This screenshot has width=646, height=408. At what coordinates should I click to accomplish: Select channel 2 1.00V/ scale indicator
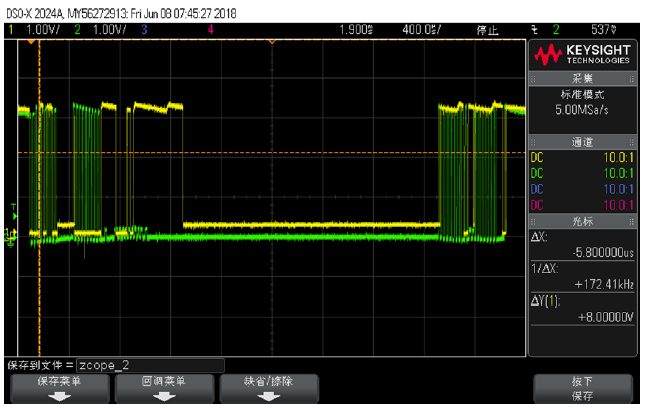pos(100,30)
